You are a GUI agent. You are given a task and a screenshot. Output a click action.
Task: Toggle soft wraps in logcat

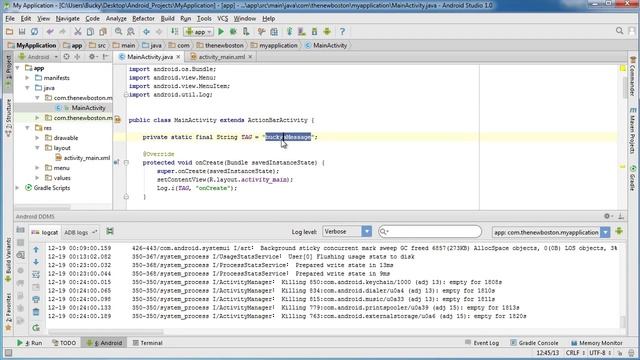click(x=36, y=274)
